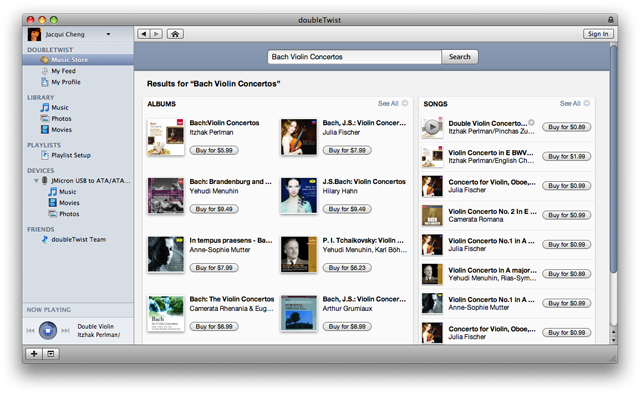Viewport: 640px width, 394px height.
Task: Collapse the JMicron USB device tree
Action: point(36,180)
